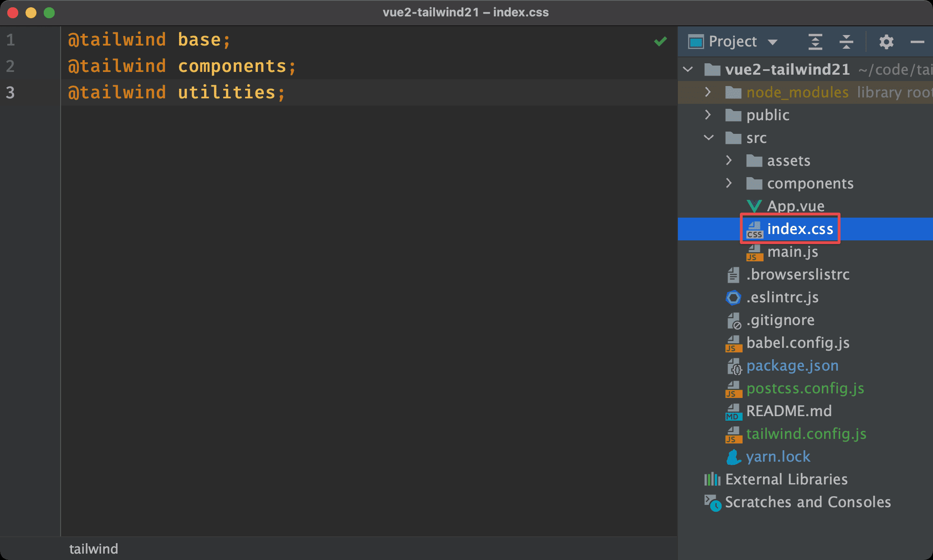Click the External Libraries bar icon
Viewport: 933px width, 560px height.
712,479
